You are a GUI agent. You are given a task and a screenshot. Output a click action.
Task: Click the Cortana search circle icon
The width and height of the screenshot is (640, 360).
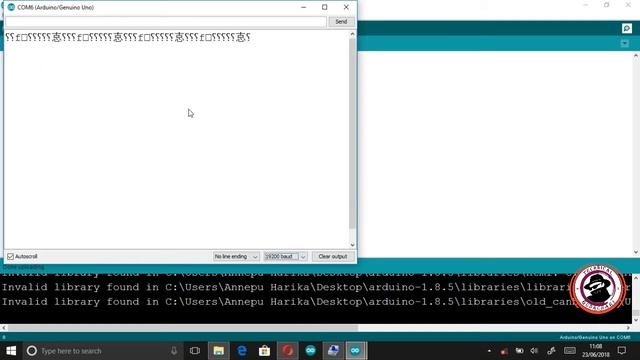[31, 351]
